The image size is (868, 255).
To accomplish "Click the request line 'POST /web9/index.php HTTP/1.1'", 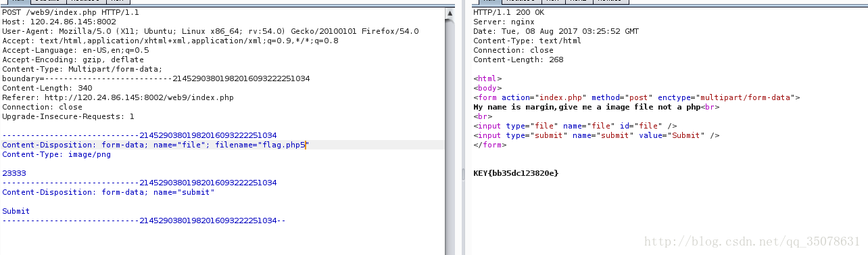I will point(71,12).
